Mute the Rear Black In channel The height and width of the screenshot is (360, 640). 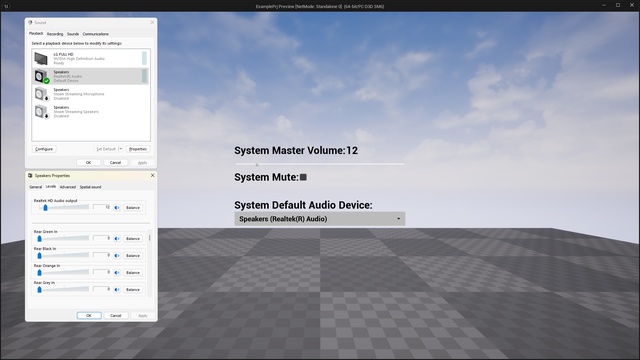coord(117,256)
